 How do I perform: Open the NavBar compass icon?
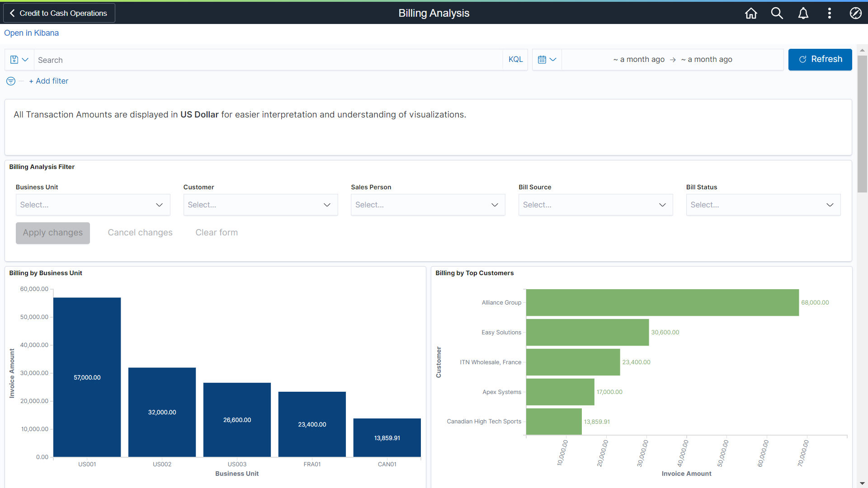(x=856, y=13)
